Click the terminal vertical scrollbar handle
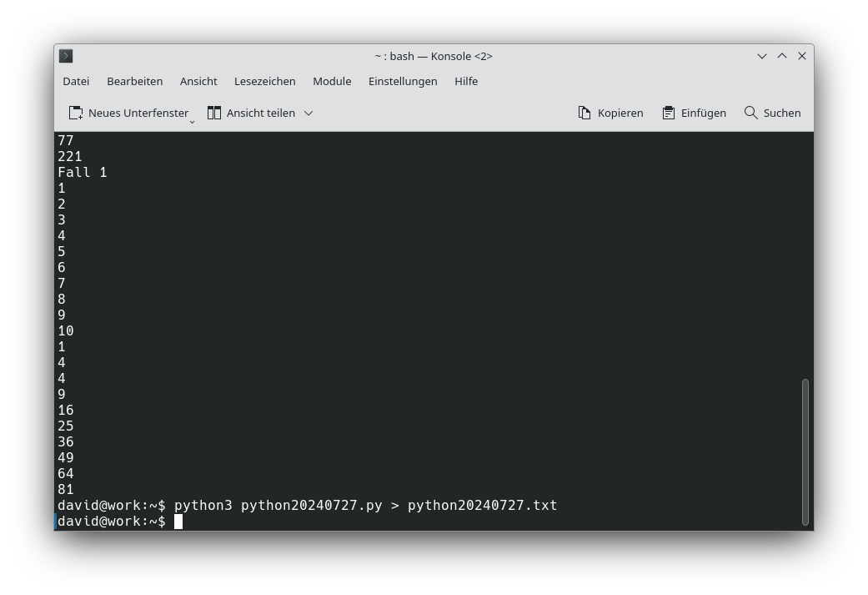Screen dimensions: 868x595 pos(805,451)
